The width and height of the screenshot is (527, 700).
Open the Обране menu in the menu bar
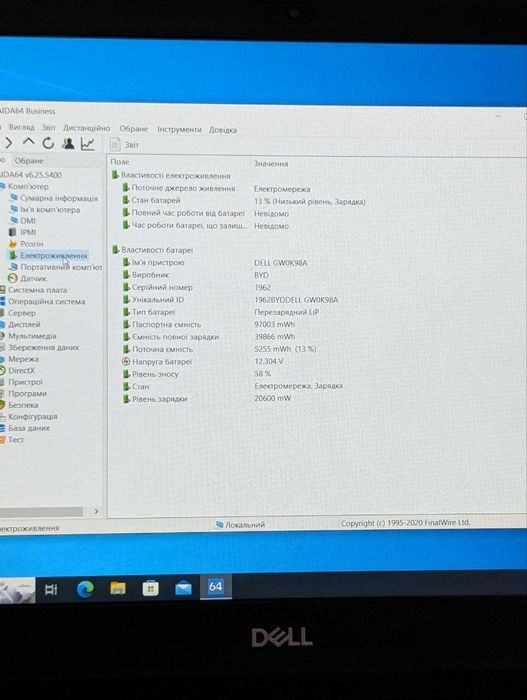coord(134,129)
